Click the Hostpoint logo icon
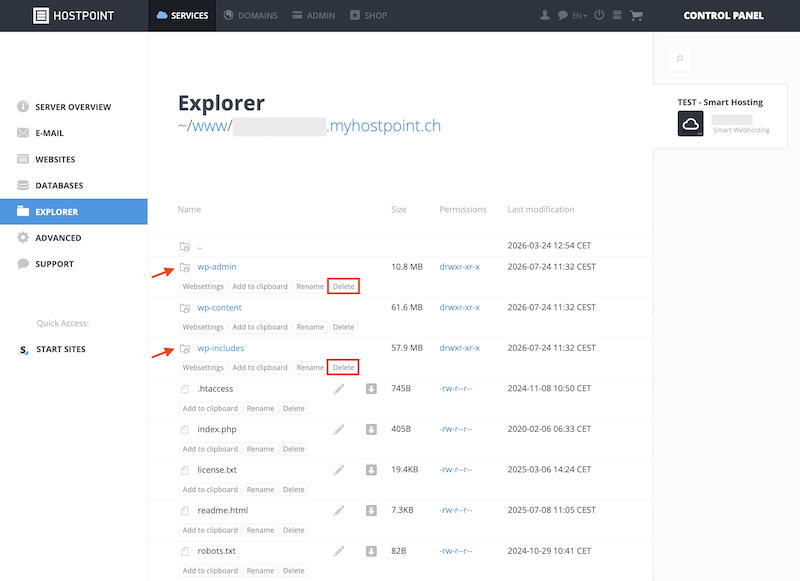 pyautogui.click(x=41, y=16)
